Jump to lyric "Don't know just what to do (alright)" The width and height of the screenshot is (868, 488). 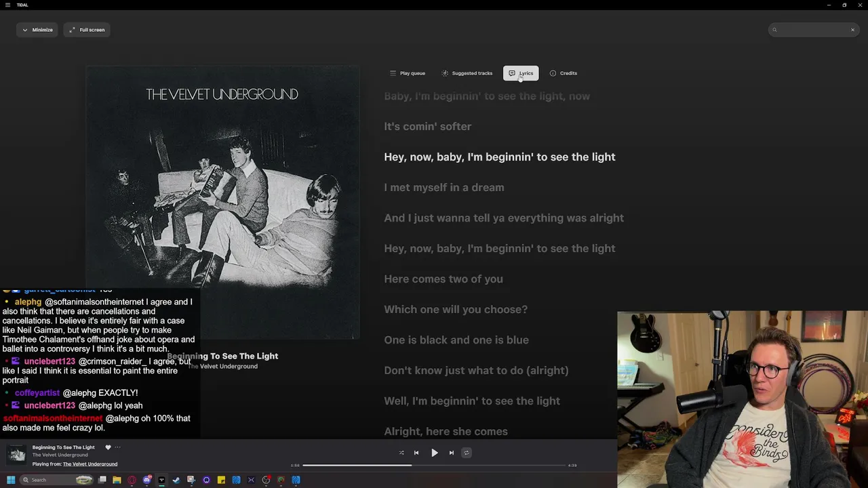tap(476, 371)
